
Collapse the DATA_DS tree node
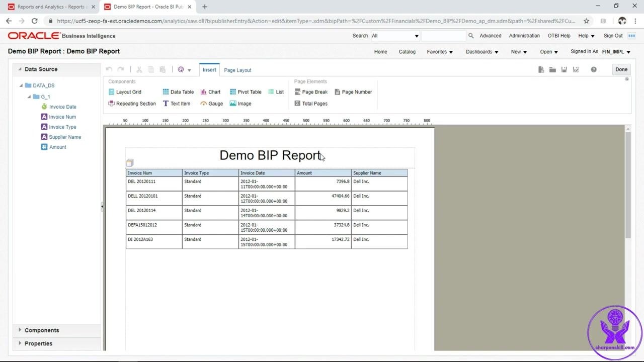(x=21, y=85)
